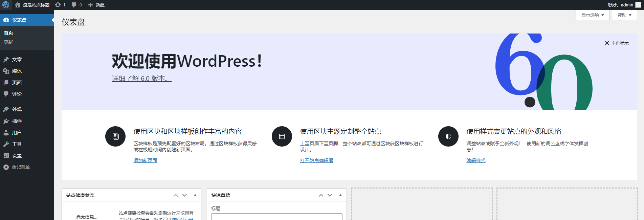Image resolution: width=644 pixels, height=220 pixels.
Task: Click the 工具 wrench icon
Action: (6, 144)
